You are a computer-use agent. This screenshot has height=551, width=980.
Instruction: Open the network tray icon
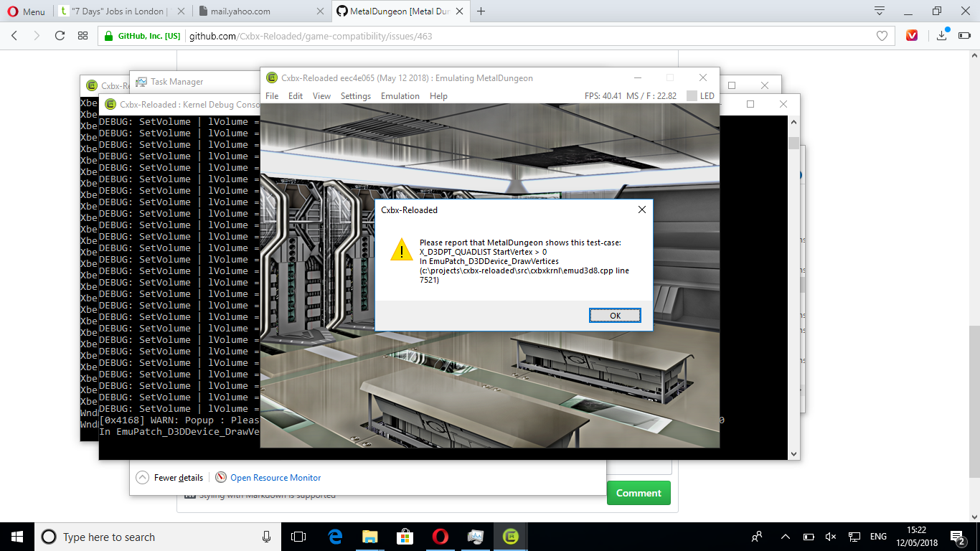[854, 537]
